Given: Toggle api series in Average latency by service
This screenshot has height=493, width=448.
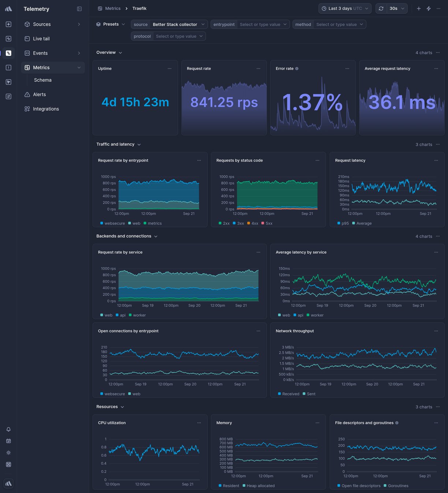Looking at the screenshot, I should coord(298,315).
